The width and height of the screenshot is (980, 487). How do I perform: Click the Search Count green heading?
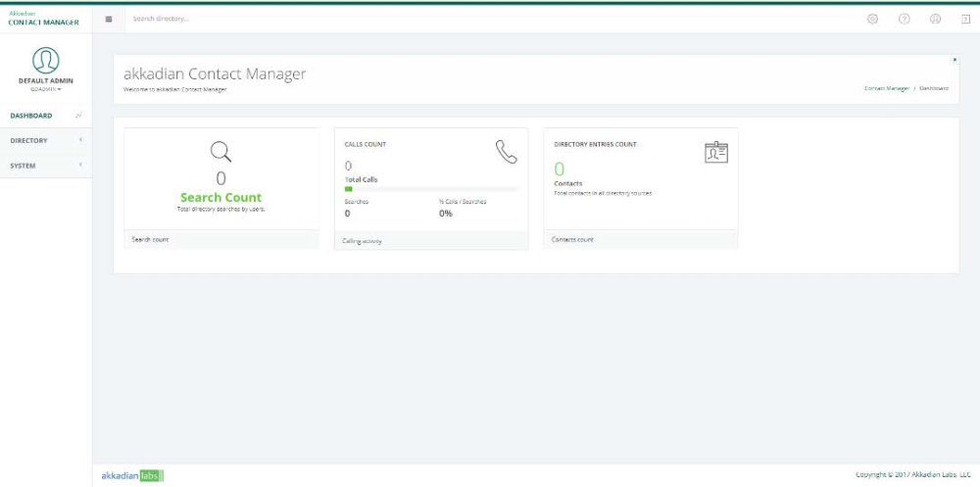tap(221, 198)
